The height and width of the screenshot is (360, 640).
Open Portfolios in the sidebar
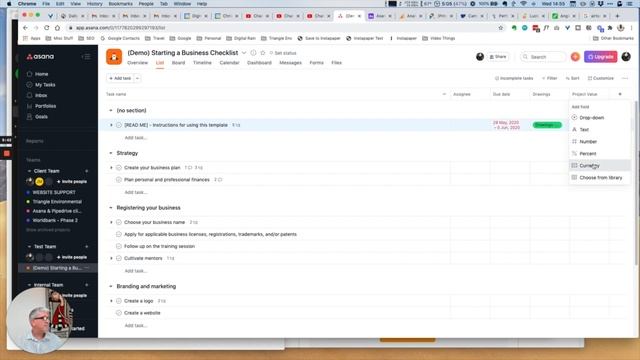pyautogui.click(x=45, y=106)
